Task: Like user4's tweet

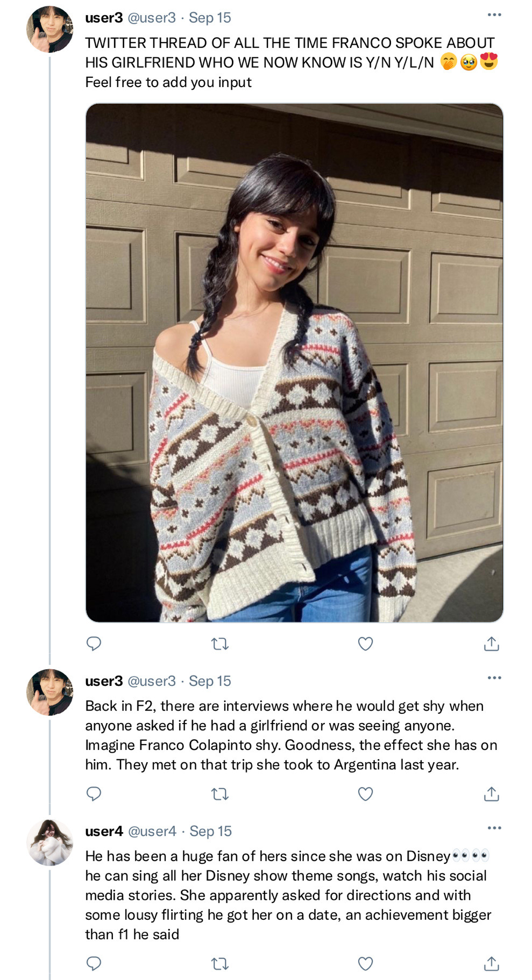Action: 365,963
